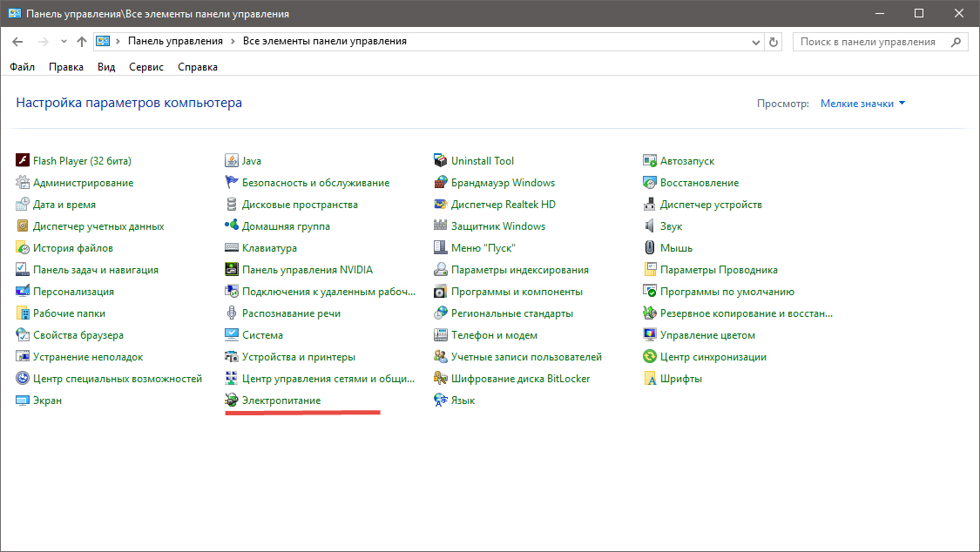Open the Сервис menu

(146, 67)
